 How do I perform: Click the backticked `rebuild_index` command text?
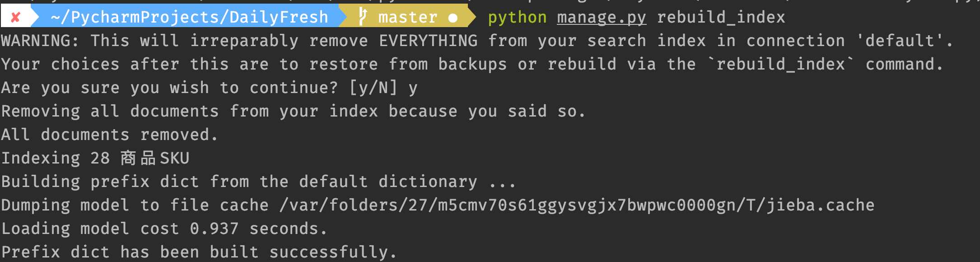pos(780,64)
